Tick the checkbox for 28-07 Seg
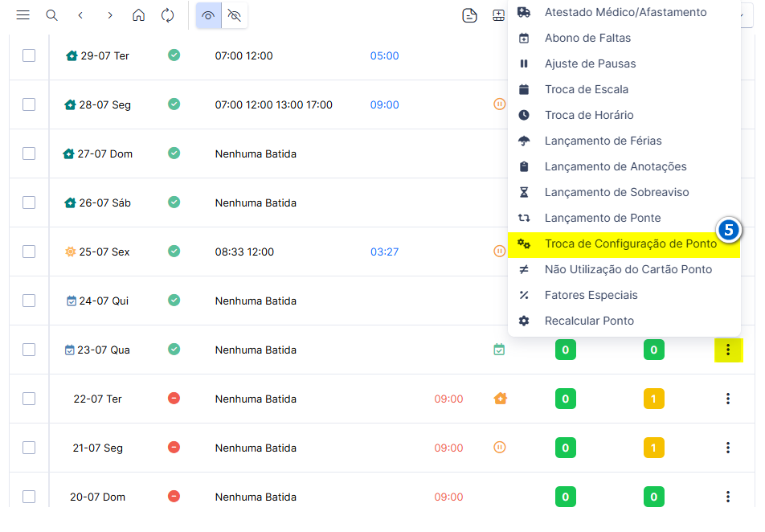The height and width of the screenshot is (532, 765). coord(29,104)
